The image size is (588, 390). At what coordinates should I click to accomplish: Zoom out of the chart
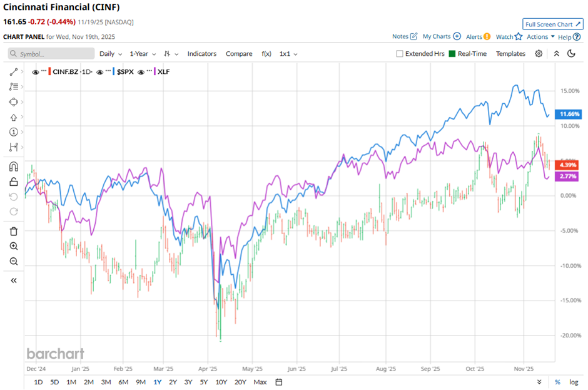click(14, 261)
